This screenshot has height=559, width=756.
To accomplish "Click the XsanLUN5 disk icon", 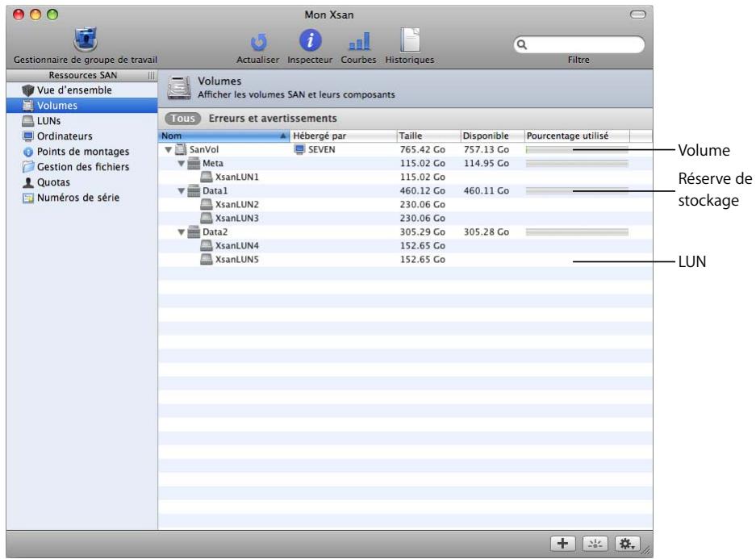I will pos(207,259).
